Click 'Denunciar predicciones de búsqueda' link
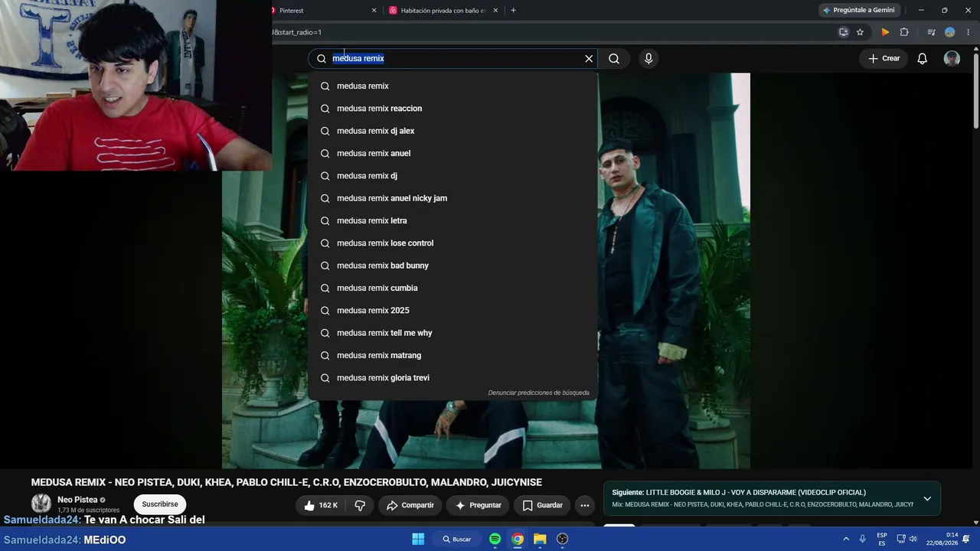The width and height of the screenshot is (980, 551). click(x=538, y=393)
